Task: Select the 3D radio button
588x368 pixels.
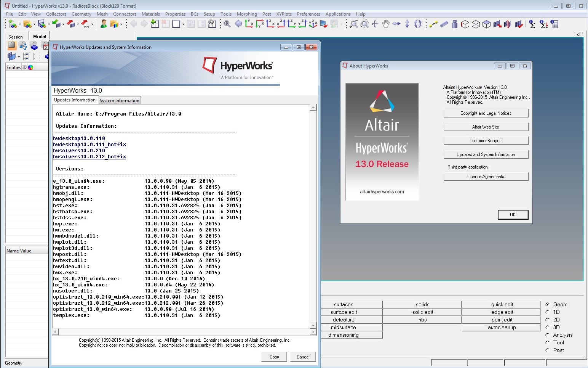Action: coord(547,327)
